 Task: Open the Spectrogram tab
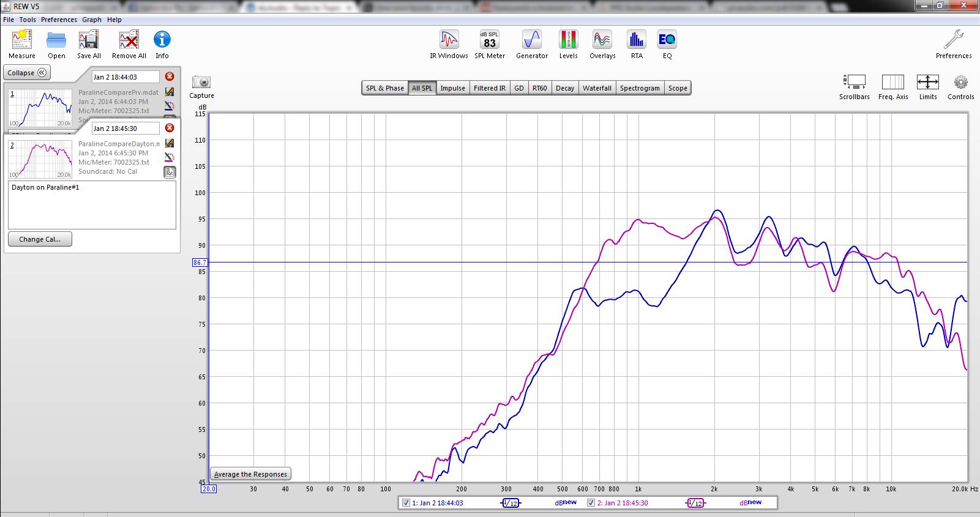(x=640, y=88)
